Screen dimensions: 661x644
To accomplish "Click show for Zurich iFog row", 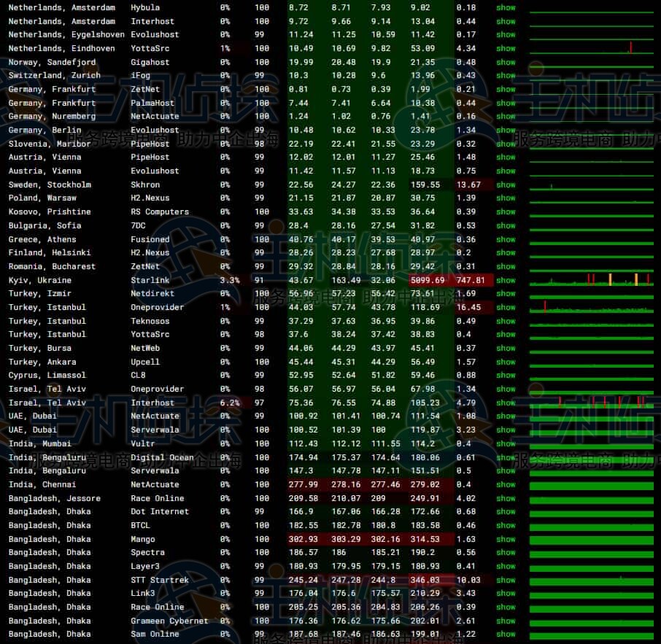I will [x=506, y=76].
